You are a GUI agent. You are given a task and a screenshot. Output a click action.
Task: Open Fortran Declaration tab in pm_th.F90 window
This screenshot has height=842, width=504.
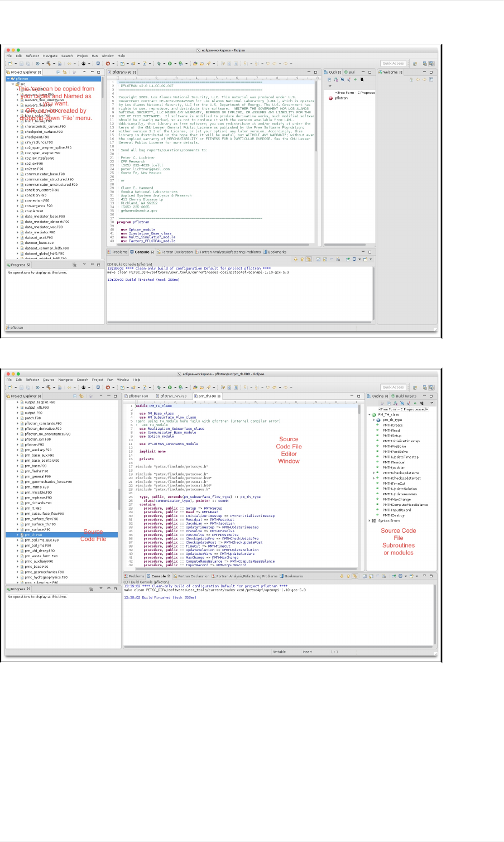click(192, 576)
